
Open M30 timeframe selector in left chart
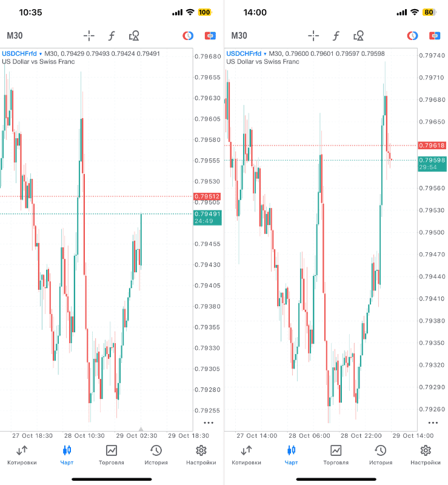click(x=15, y=36)
